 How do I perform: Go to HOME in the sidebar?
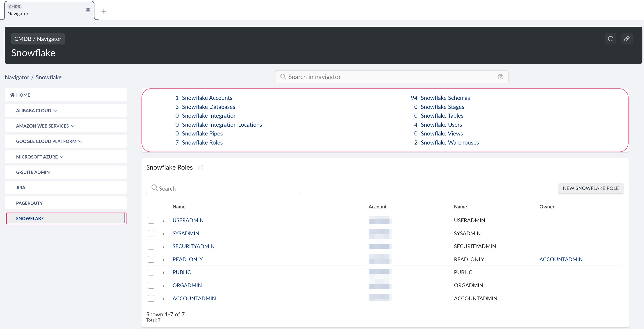66,95
